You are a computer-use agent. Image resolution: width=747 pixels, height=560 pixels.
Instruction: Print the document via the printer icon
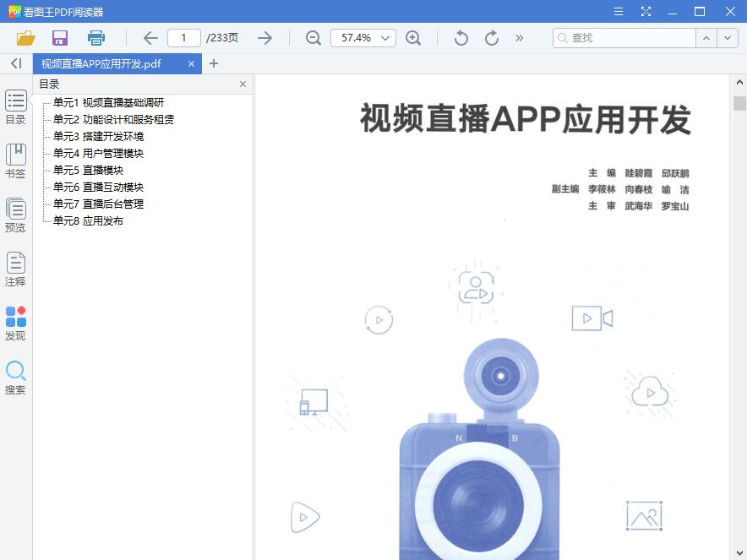pos(95,37)
